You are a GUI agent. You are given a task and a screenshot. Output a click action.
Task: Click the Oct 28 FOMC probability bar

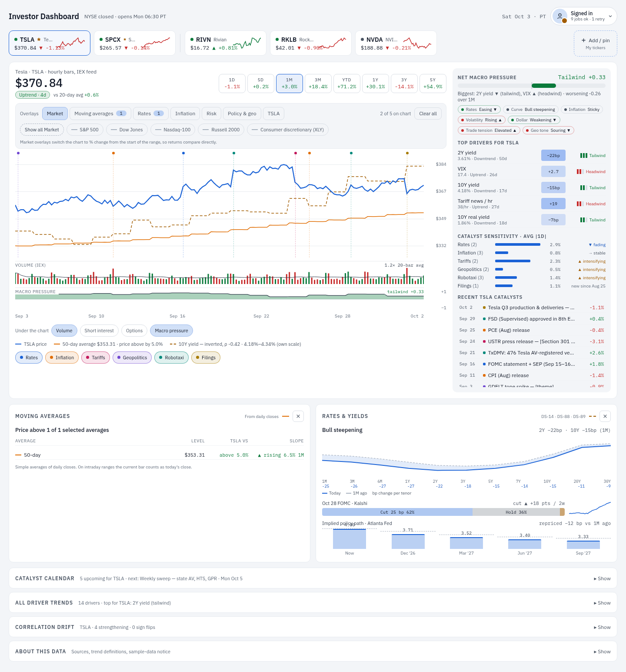click(x=443, y=512)
